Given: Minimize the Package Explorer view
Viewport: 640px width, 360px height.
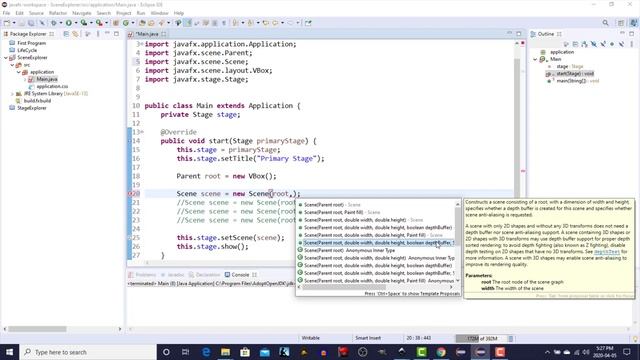Looking at the screenshot, I should pyautogui.click(x=107, y=34).
